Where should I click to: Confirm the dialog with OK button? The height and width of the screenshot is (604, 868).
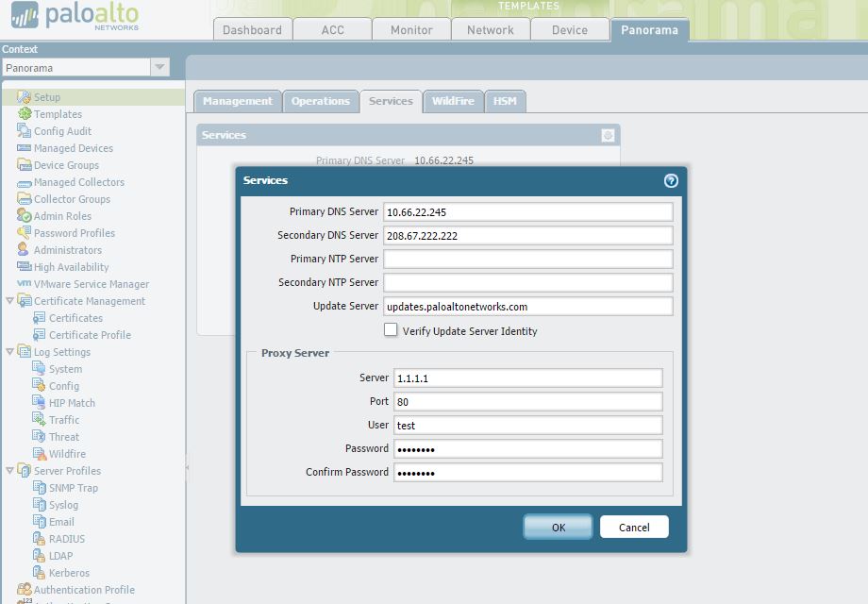click(558, 528)
